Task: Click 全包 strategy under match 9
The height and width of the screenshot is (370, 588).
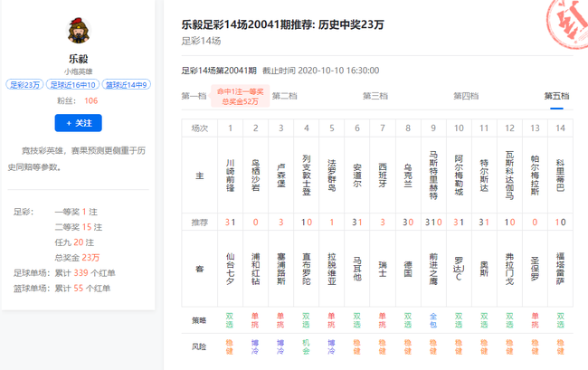Action: [433, 320]
